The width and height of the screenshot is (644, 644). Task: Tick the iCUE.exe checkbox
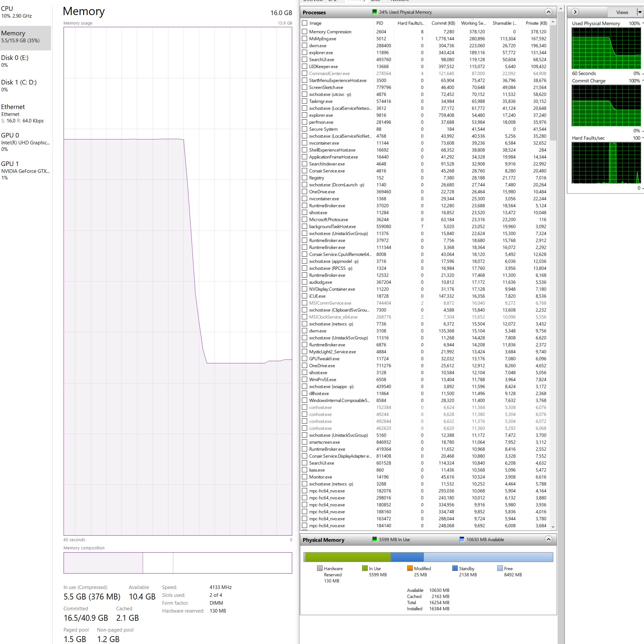tap(305, 296)
